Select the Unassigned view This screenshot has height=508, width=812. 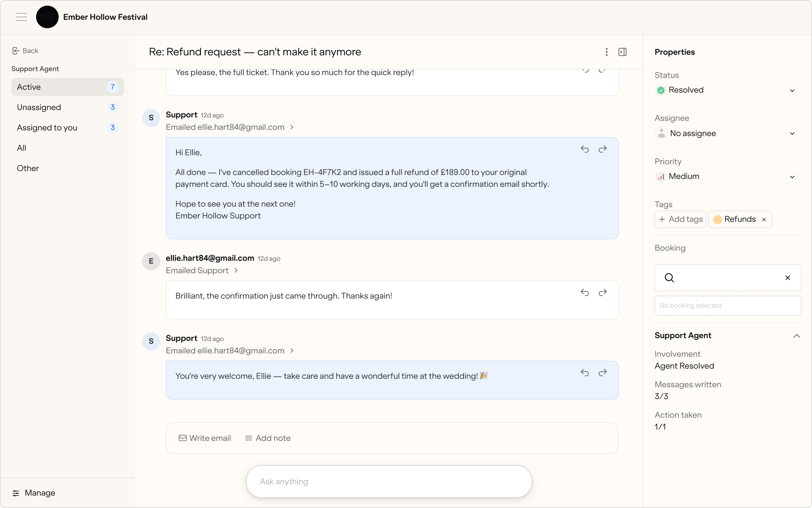[x=67, y=107]
